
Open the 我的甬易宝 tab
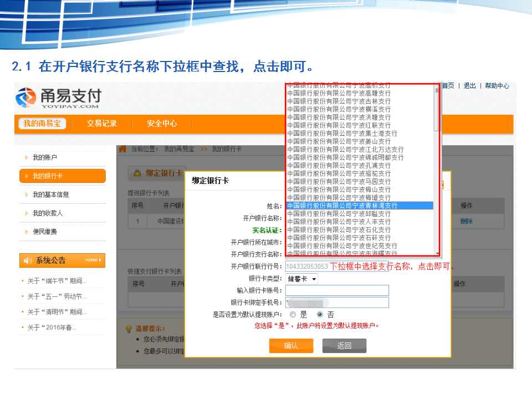42,124
